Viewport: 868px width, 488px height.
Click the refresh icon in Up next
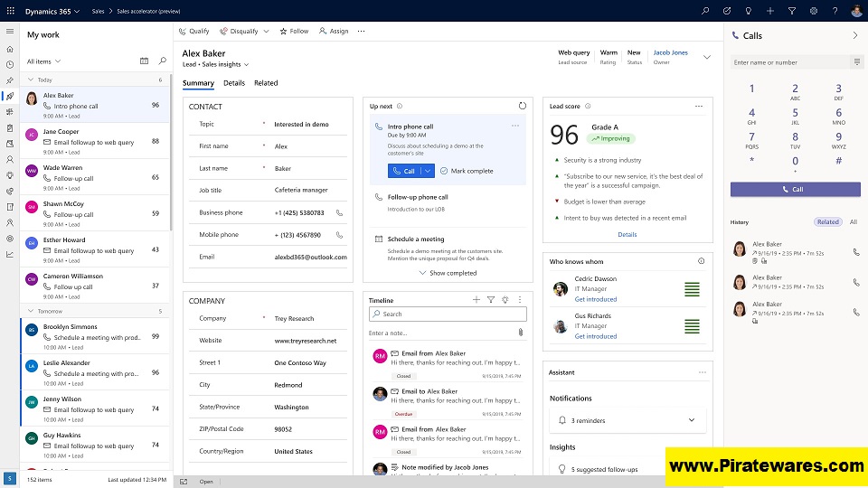pos(522,106)
